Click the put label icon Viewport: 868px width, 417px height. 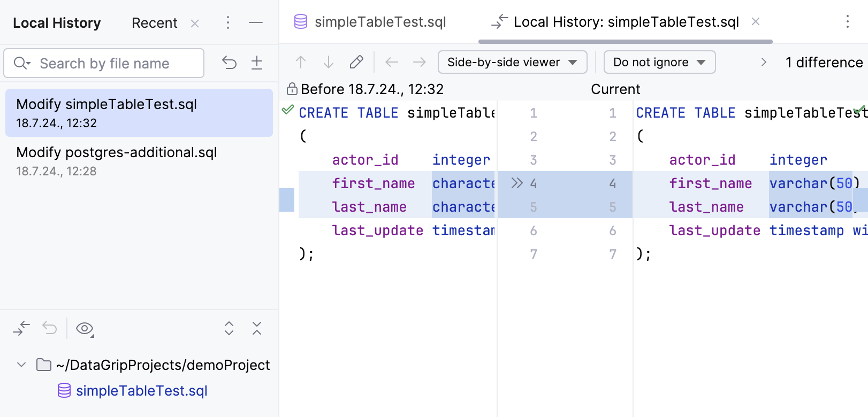click(x=257, y=63)
